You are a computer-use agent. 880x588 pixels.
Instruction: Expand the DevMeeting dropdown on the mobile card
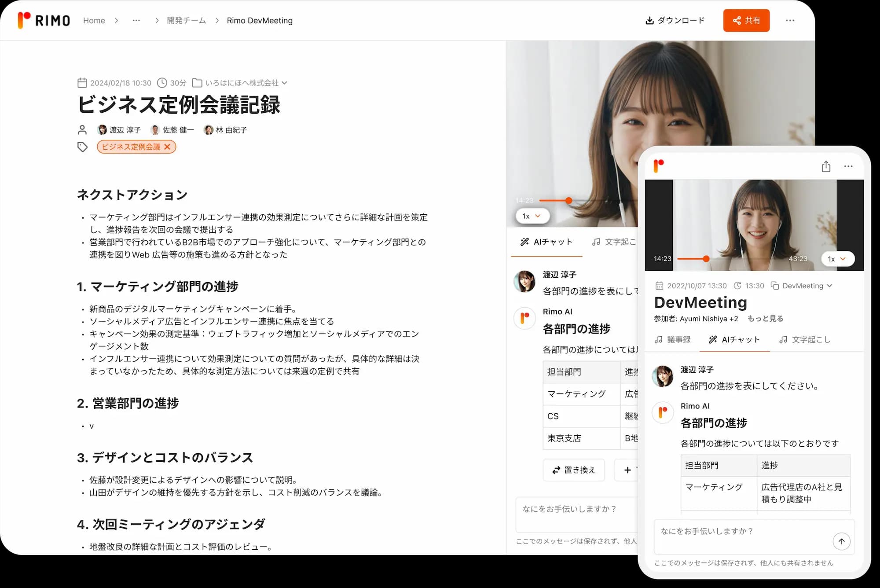pyautogui.click(x=830, y=286)
